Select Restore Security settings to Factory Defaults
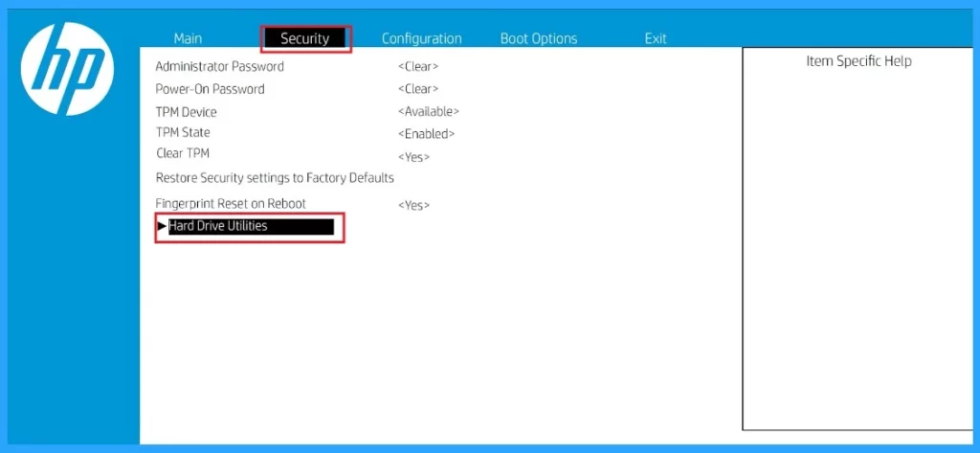 click(x=275, y=178)
